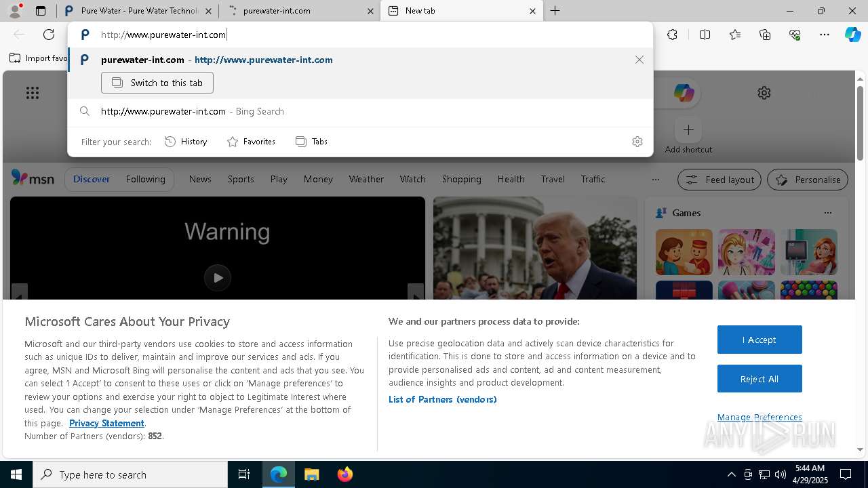The width and height of the screenshot is (868, 488).
Task: Remove the purewater-int.com suggestion
Action: [x=639, y=60]
